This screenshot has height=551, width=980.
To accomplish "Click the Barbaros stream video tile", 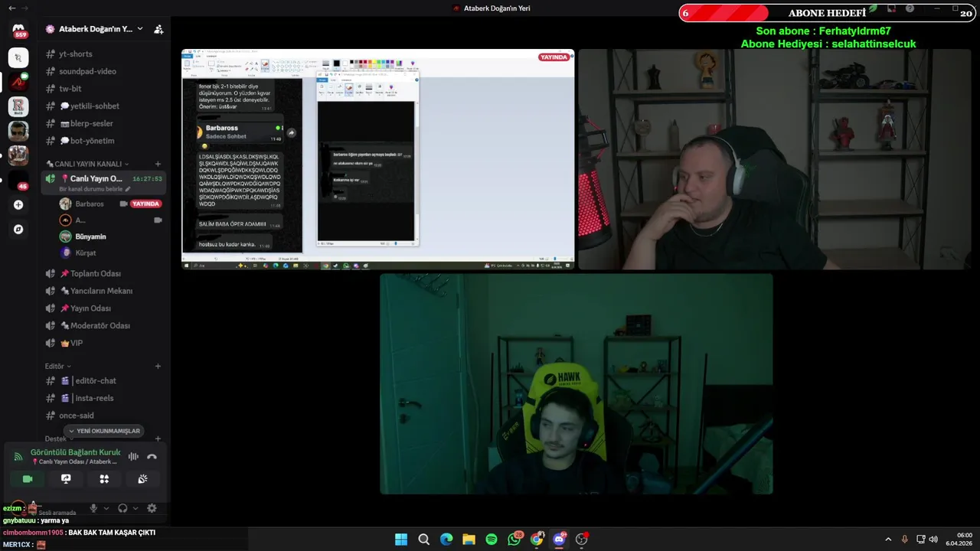I will tap(377, 159).
